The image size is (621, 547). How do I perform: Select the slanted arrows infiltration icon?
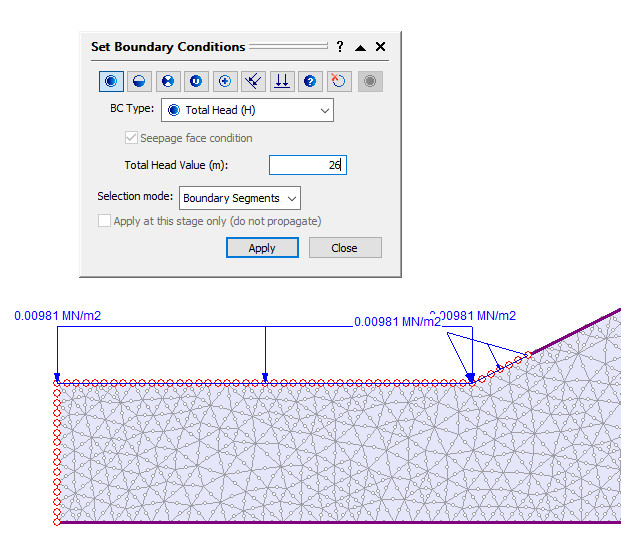click(254, 81)
